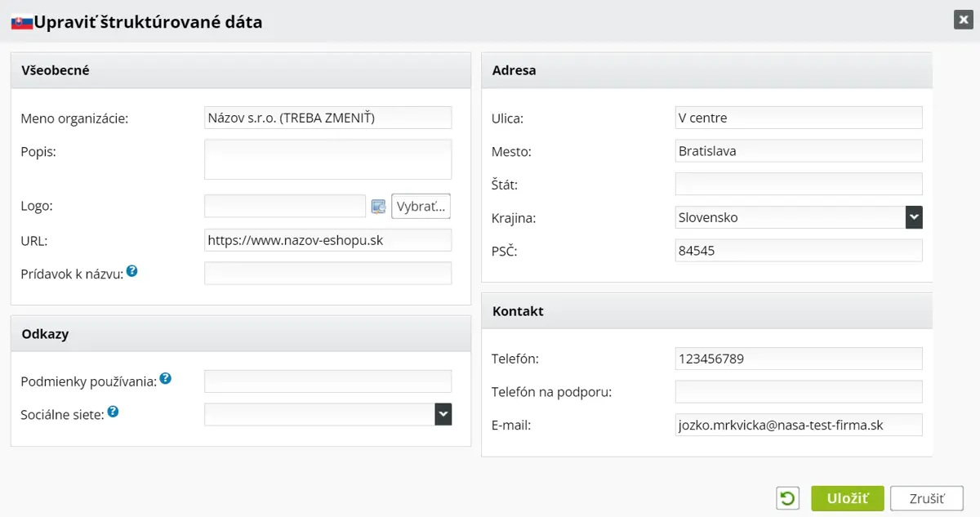Click the Slovak flag icon in the title
Screen dimensions: 980x517
(21, 23)
